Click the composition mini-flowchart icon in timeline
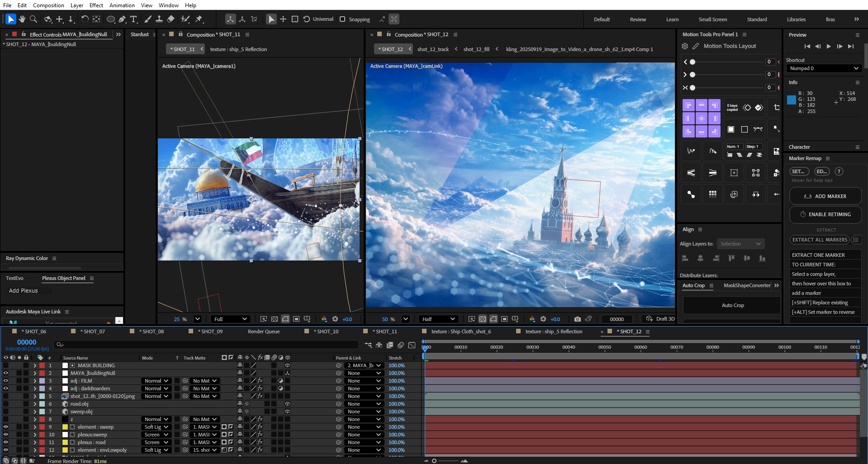The width and height of the screenshot is (868, 464). (x=369, y=345)
